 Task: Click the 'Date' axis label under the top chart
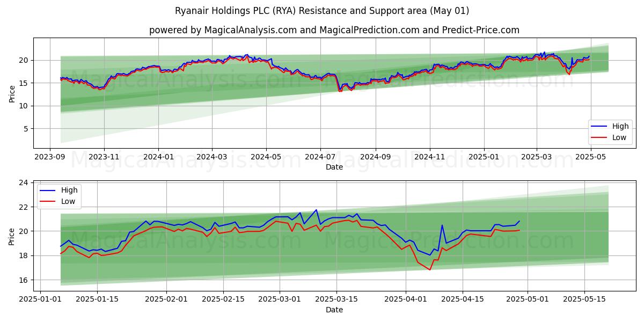[334, 167]
